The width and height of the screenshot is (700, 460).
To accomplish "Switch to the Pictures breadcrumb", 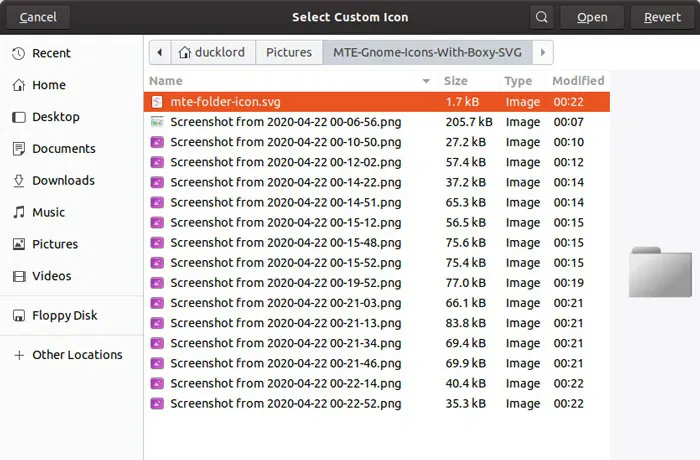I will pyautogui.click(x=289, y=52).
